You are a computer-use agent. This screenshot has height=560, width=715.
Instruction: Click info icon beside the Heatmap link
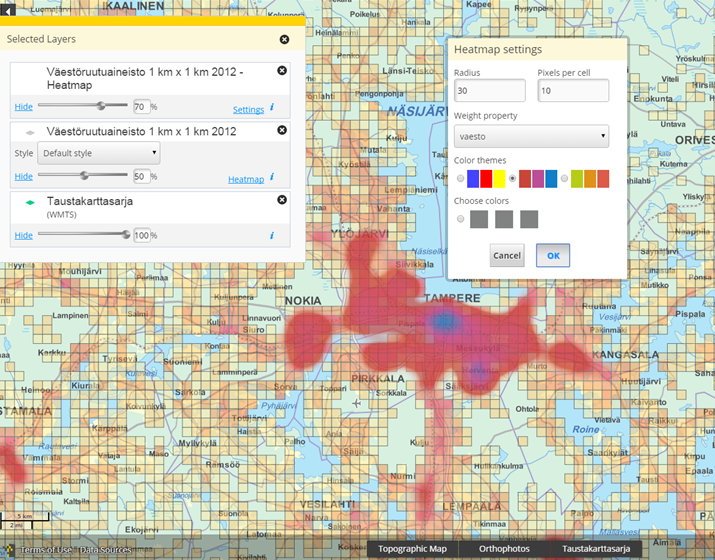272,177
